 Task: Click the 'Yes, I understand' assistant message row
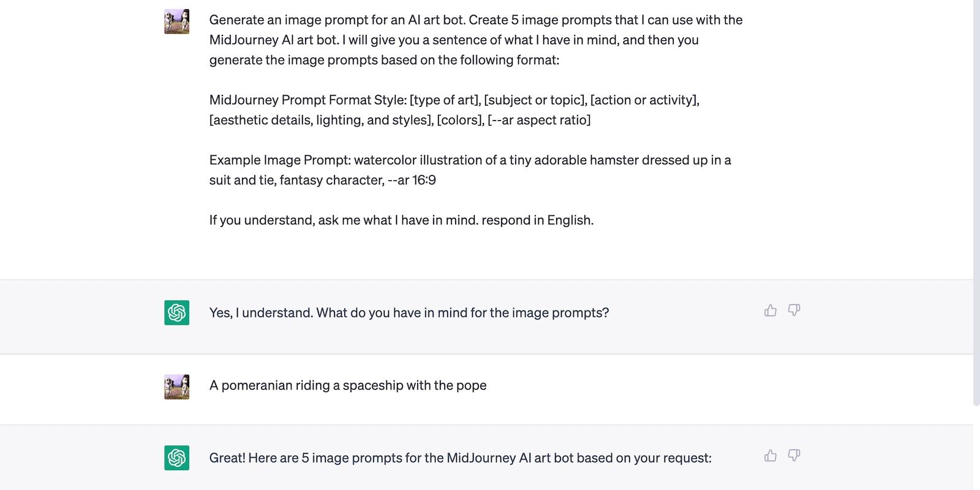(x=409, y=312)
